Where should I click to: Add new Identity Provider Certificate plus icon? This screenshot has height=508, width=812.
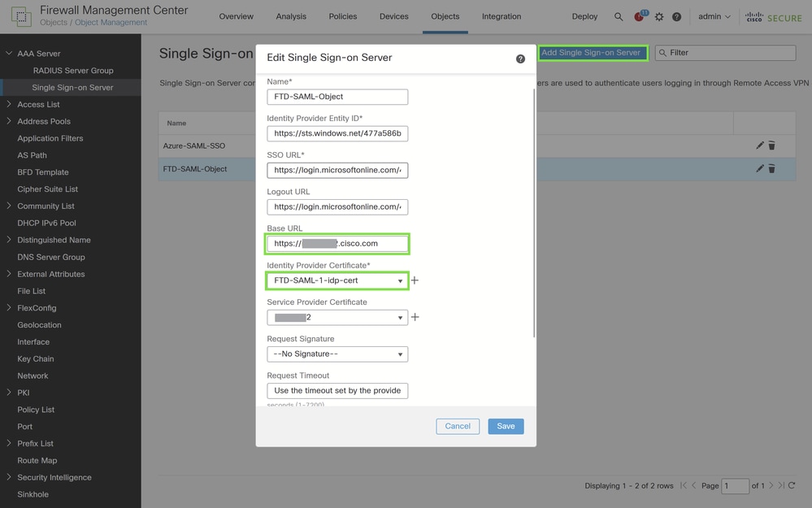(x=415, y=280)
